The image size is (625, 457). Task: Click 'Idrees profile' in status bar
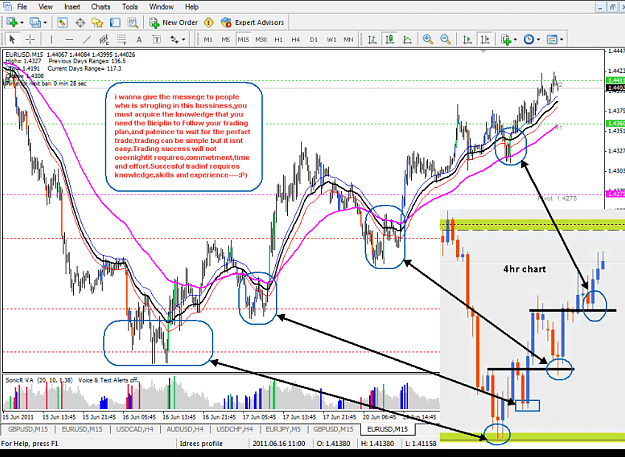[201, 443]
